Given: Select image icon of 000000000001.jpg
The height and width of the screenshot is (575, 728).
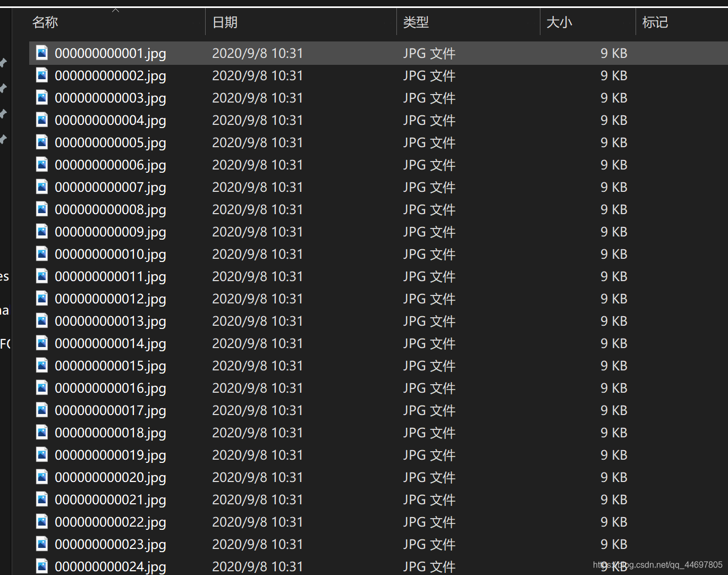Looking at the screenshot, I should [42, 53].
